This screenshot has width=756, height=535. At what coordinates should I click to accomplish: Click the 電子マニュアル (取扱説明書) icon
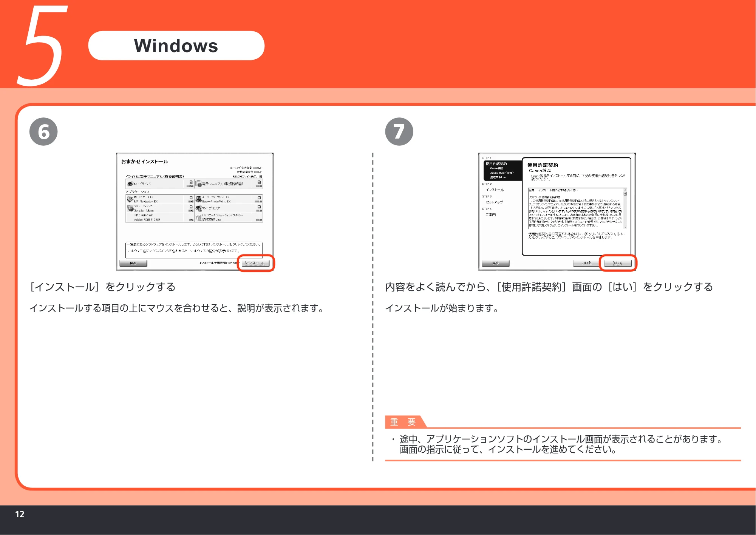(198, 184)
